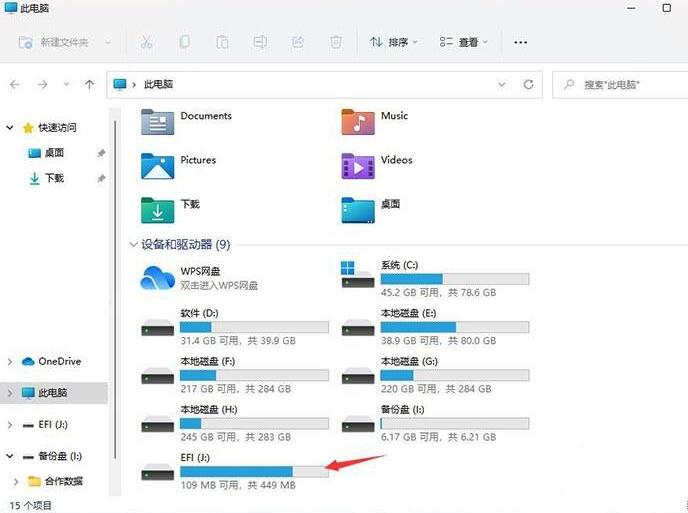Click the 搜索"此电脑" search box

pos(620,84)
